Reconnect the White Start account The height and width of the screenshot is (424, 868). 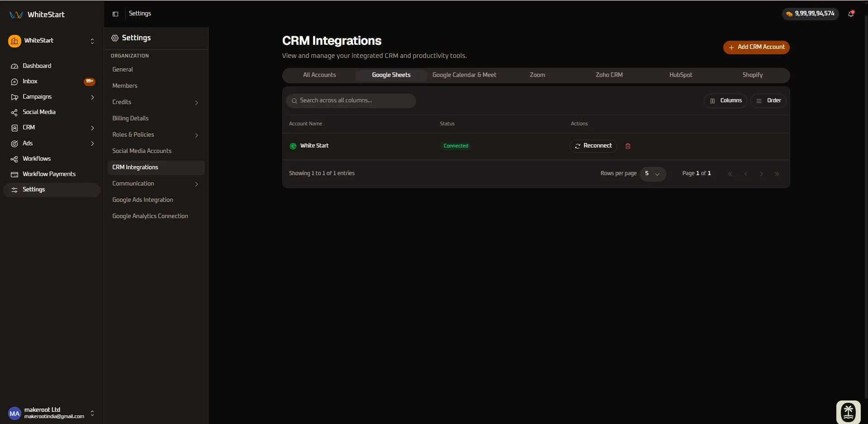point(593,146)
